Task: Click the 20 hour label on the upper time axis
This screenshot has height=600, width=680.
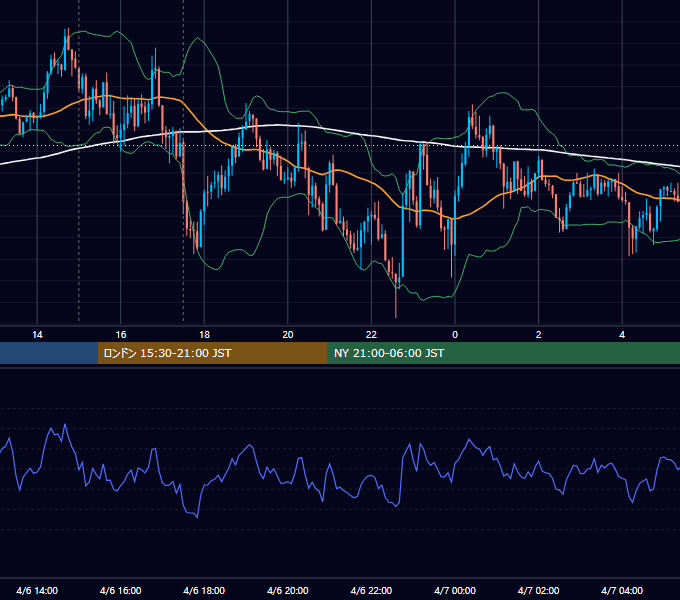Action: click(x=288, y=335)
